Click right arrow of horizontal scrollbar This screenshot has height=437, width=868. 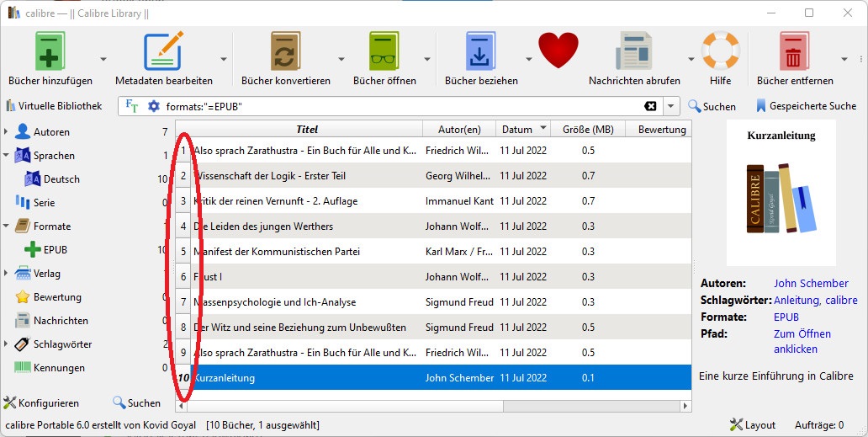(x=685, y=406)
